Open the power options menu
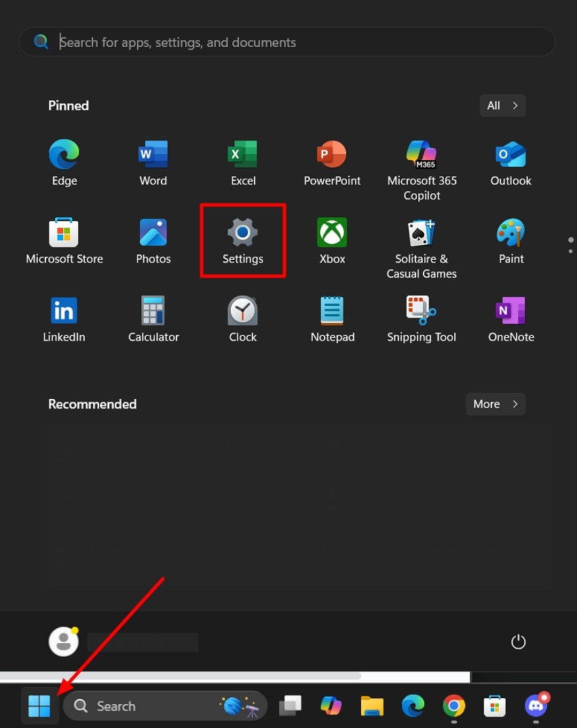 pos(518,641)
